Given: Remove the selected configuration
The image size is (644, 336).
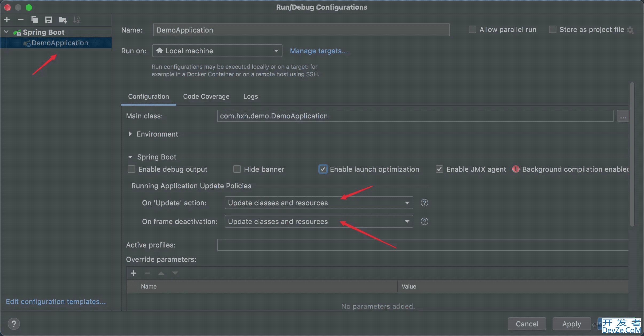Looking at the screenshot, I should click(x=21, y=20).
